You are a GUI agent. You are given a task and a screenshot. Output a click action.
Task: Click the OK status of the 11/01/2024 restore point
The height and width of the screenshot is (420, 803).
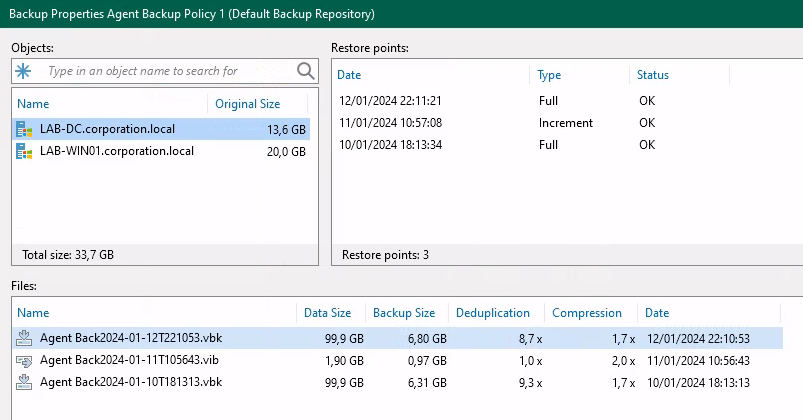647,123
